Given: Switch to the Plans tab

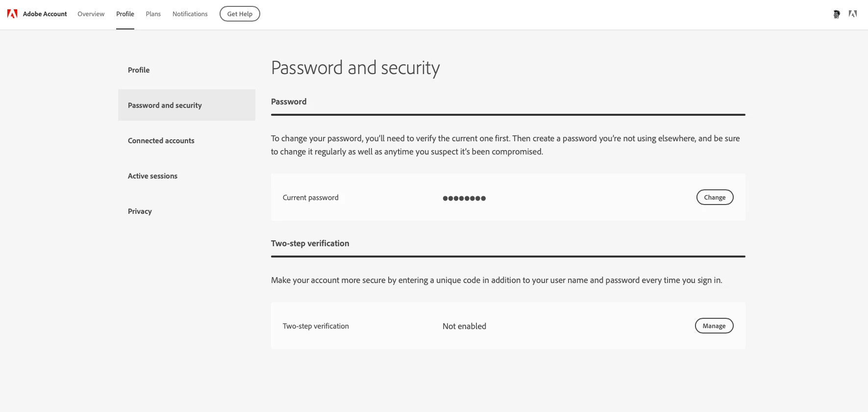Looking at the screenshot, I should (153, 14).
